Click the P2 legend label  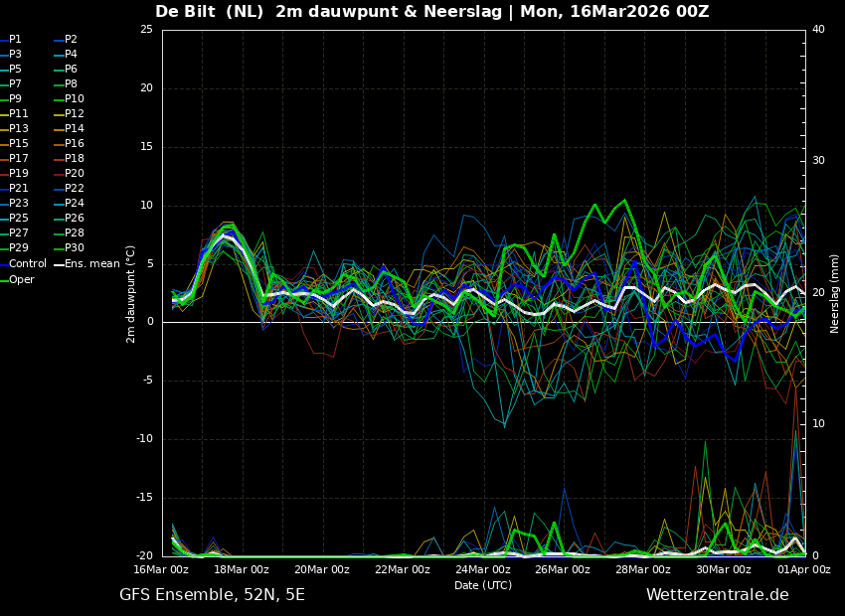pyautogui.click(x=72, y=40)
